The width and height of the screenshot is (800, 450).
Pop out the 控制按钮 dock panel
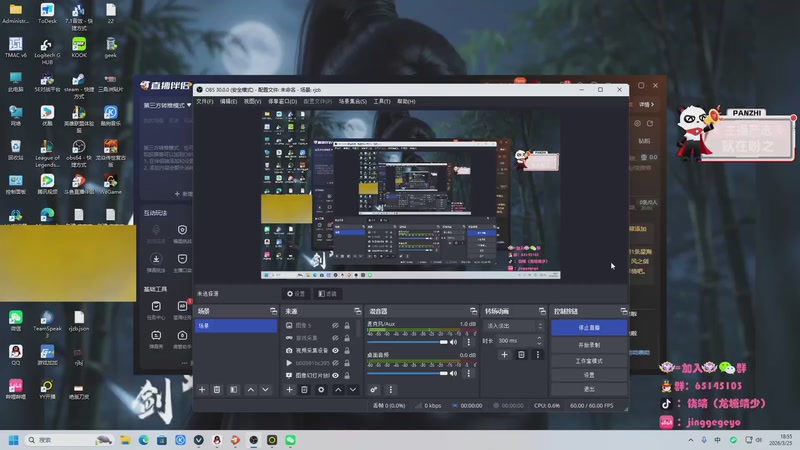coord(623,311)
